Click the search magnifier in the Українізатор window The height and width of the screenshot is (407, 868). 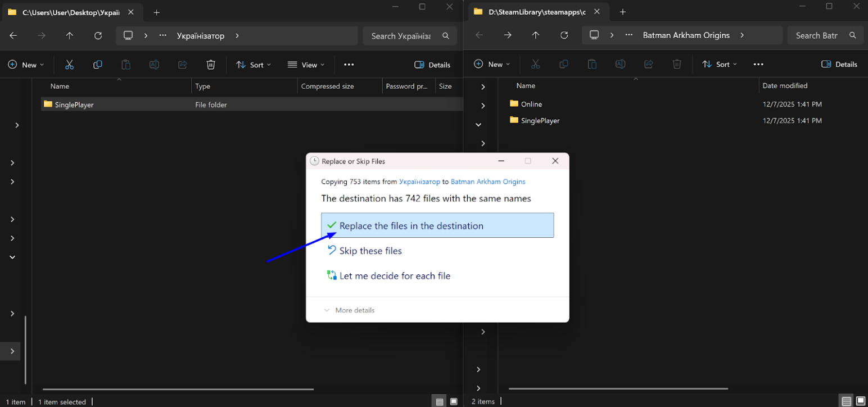pos(446,35)
